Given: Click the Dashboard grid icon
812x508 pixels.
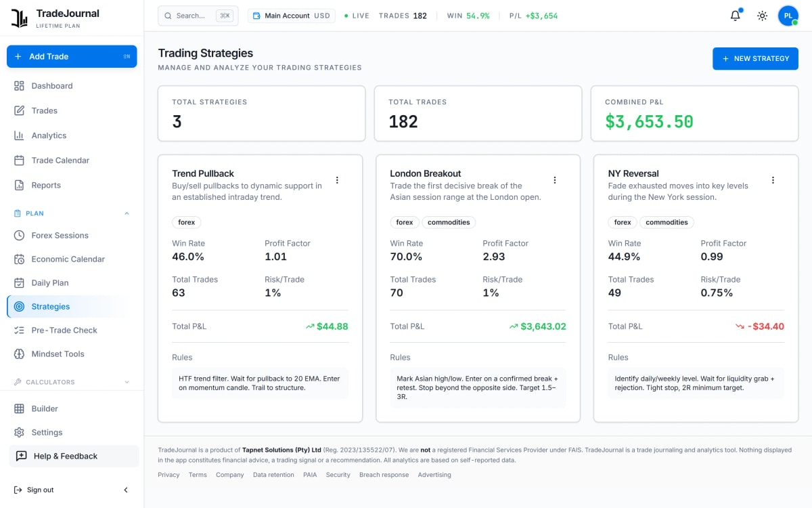Looking at the screenshot, I should click(19, 86).
